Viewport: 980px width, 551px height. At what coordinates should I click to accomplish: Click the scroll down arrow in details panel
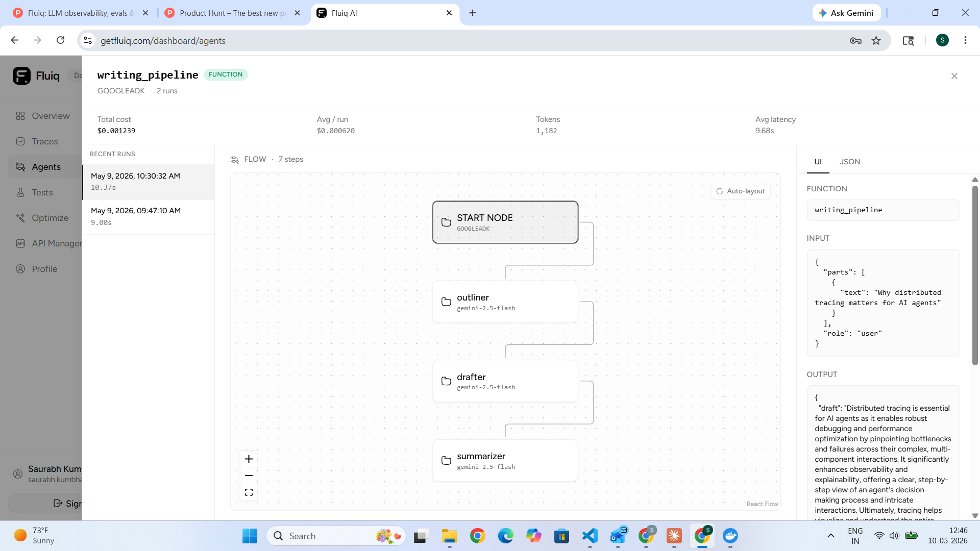click(975, 516)
